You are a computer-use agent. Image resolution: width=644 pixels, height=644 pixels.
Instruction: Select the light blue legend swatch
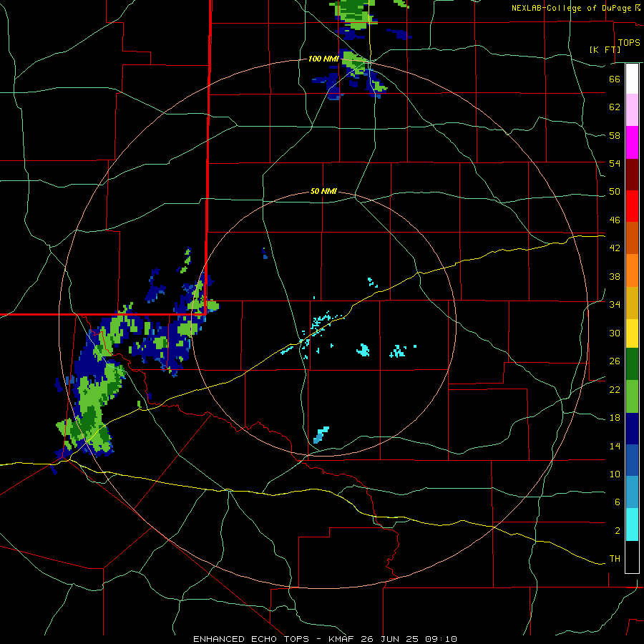pyautogui.click(x=632, y=492)
